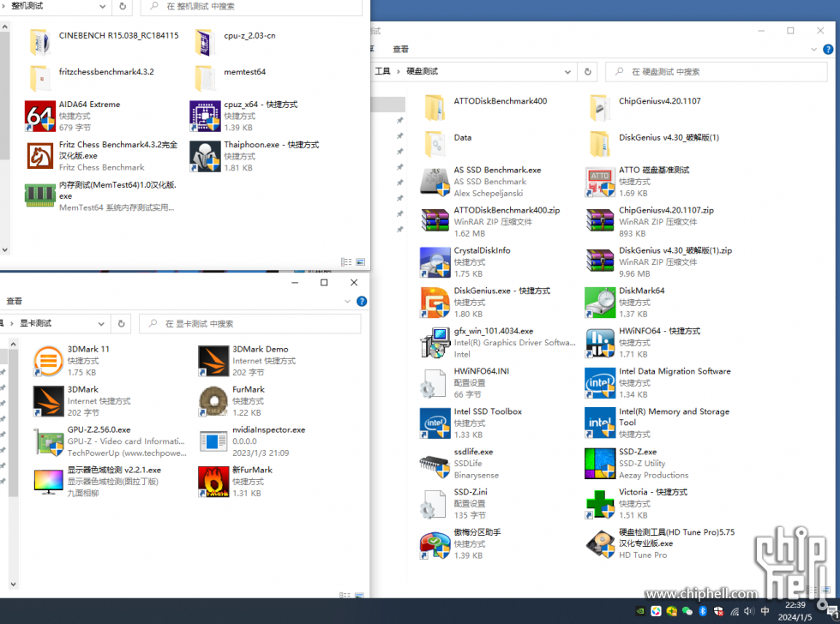Refresh the 硬盘测试 folder

[x=588, y=72]
